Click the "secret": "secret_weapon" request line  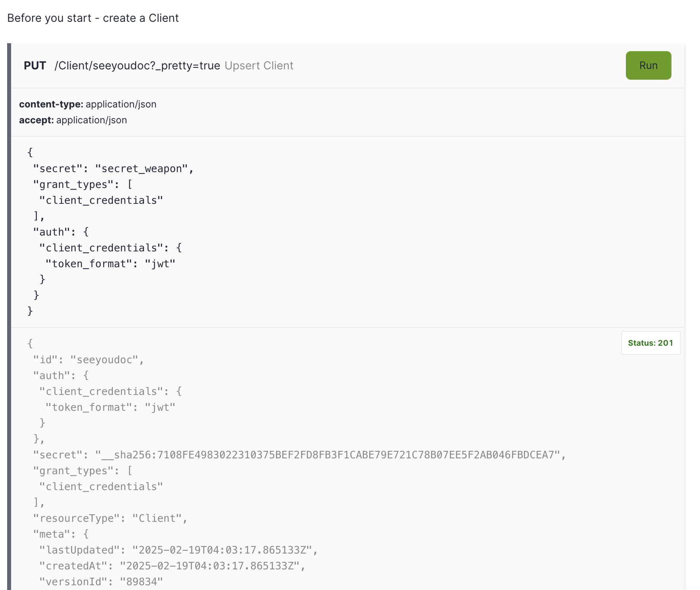(113, 169)
